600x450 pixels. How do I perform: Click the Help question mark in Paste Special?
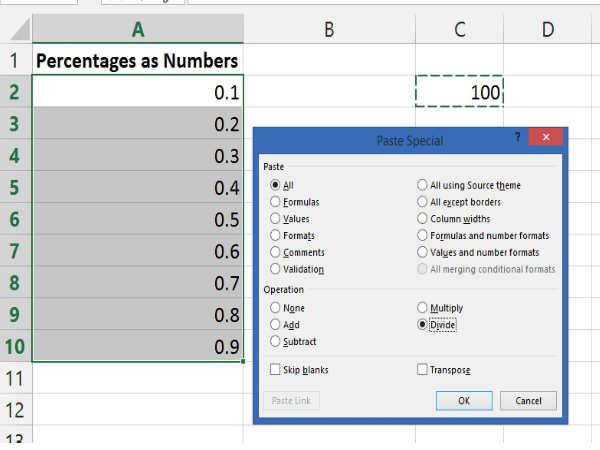[x=517, y=138]
